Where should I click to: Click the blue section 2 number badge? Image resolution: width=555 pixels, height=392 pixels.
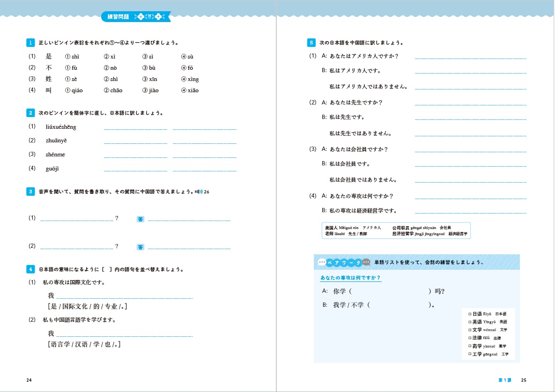30,113
